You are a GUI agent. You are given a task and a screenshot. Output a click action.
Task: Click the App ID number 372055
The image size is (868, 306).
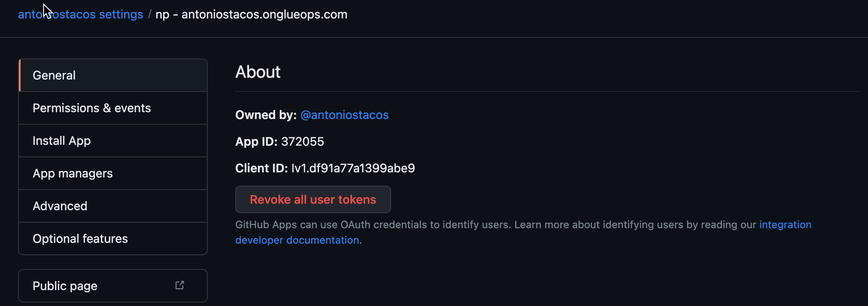(x=302, y=142)
